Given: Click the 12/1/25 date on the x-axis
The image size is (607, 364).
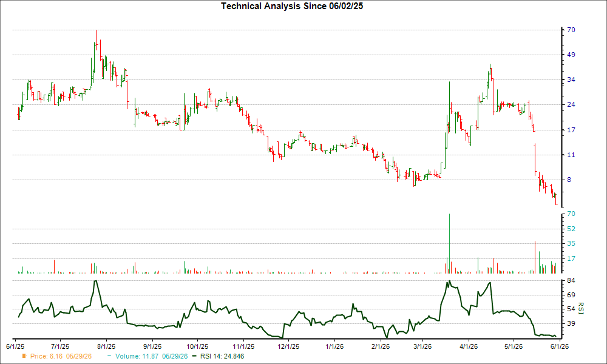Looking at the screenshot, I should [x=289, y=346].
